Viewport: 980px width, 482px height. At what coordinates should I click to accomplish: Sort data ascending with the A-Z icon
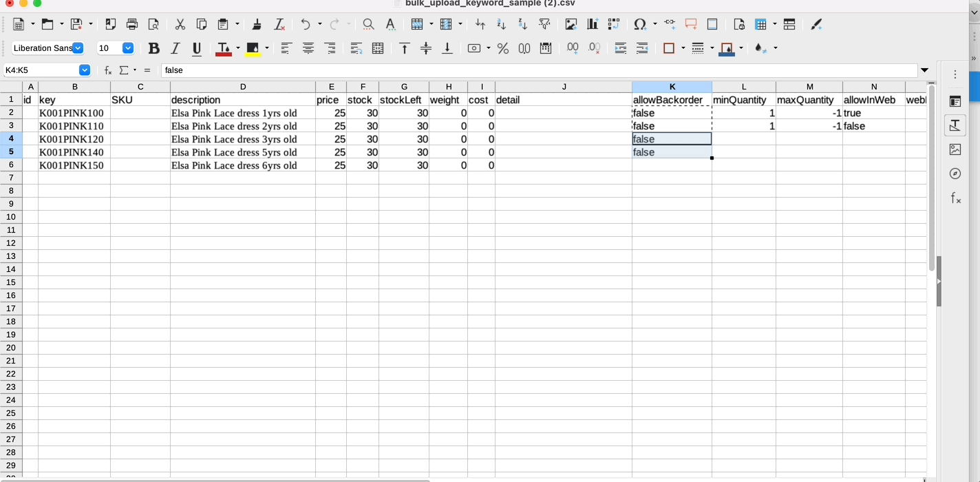[x=500, y=24]
